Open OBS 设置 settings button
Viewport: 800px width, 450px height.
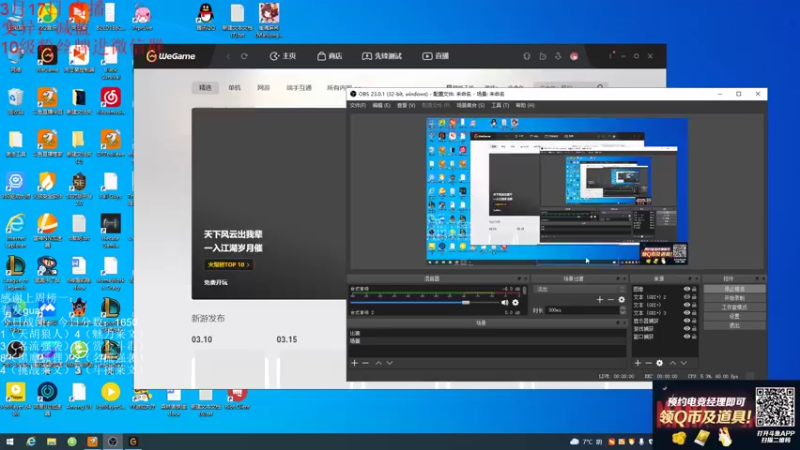click(734, 316)
